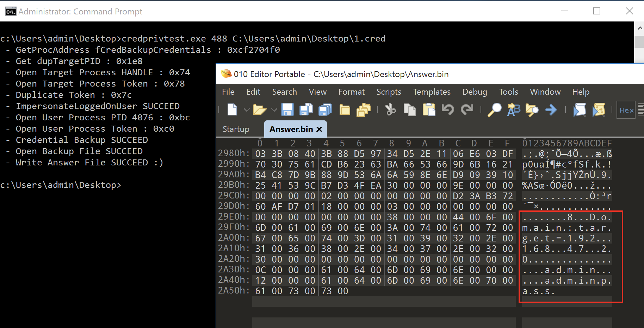Click the address label 2A50h

(x=234, y=291)
